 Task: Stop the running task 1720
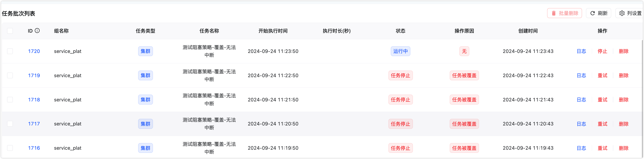coord(602,51)
